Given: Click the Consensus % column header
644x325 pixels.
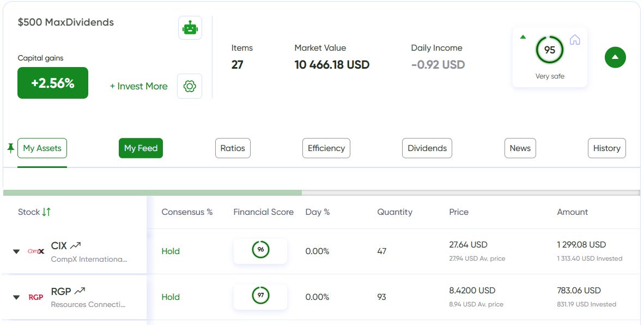Looking at the screenshot, I should 187,212.
